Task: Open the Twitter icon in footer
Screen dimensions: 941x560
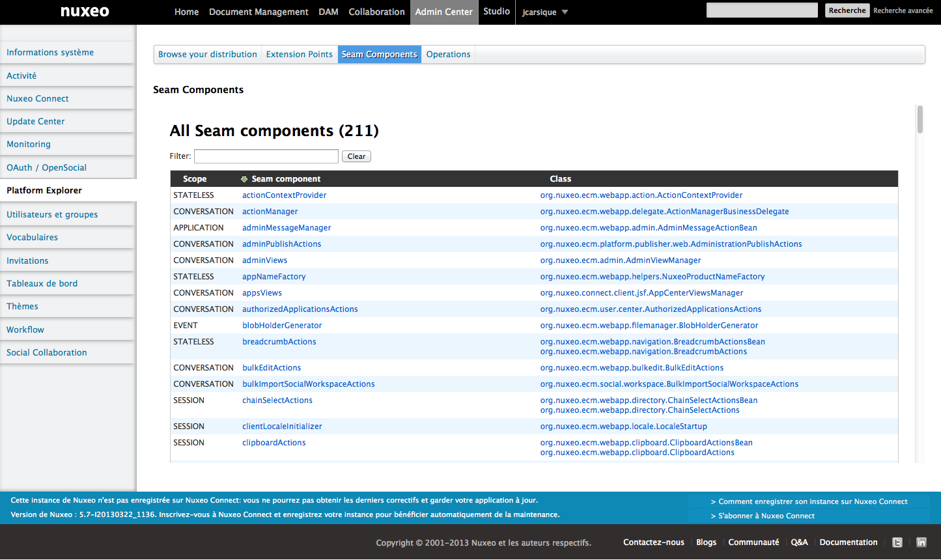Action: pos(897,542)
